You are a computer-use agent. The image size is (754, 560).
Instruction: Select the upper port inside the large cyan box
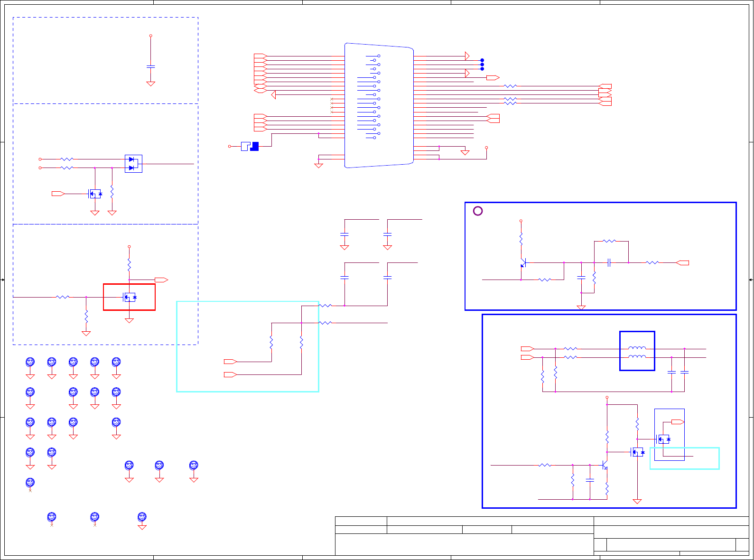(231, 362)
